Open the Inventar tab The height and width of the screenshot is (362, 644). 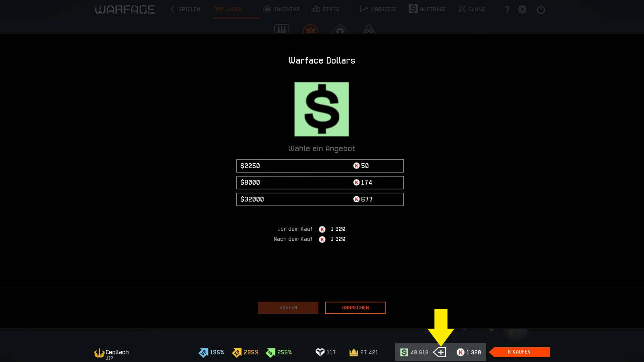tap(282, 9)
